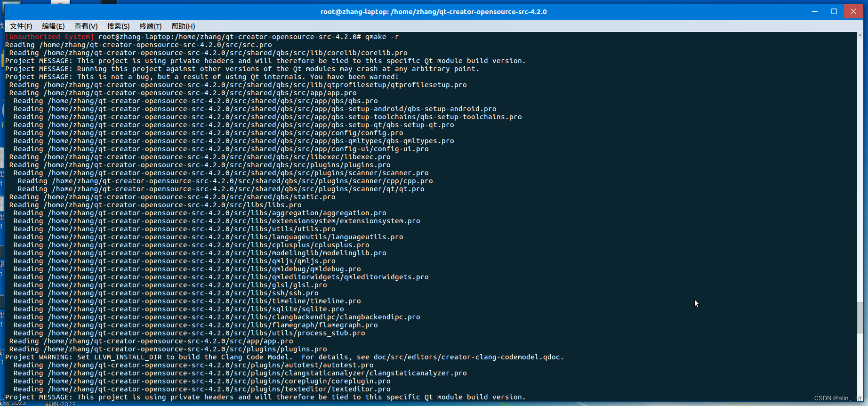
Task: Click the texteditor.pro line
Action: point(202,389)
